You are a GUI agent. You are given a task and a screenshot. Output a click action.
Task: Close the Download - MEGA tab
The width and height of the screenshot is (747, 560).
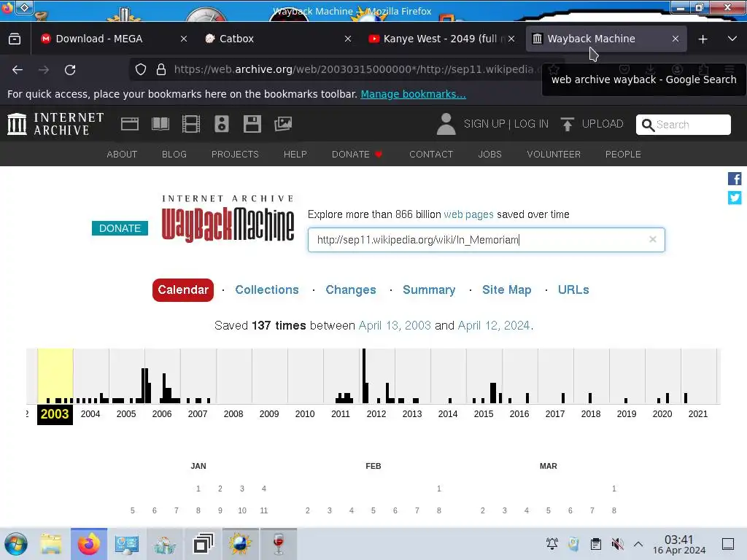184,39
